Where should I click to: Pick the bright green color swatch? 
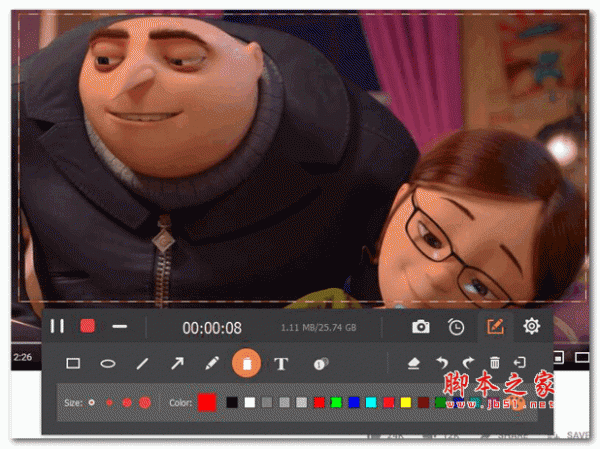pos(336,402)
